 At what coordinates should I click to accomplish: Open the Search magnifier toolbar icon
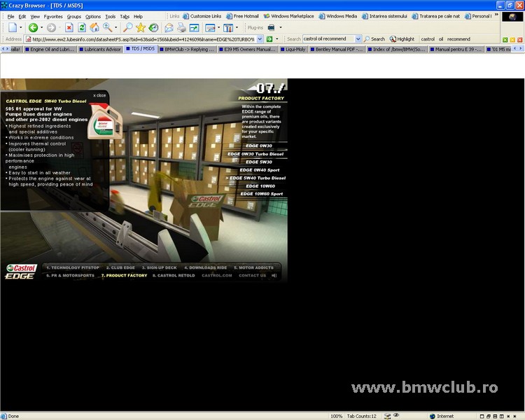pos(127,27)
